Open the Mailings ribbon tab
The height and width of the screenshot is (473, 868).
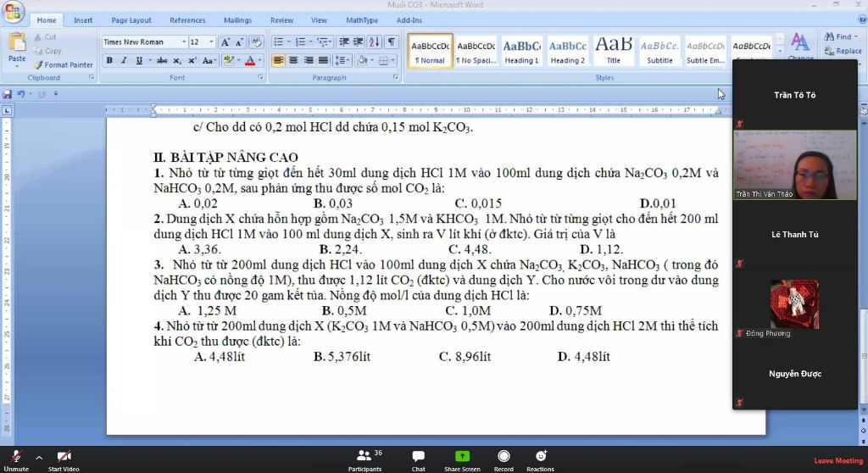(x=237, y=20)
